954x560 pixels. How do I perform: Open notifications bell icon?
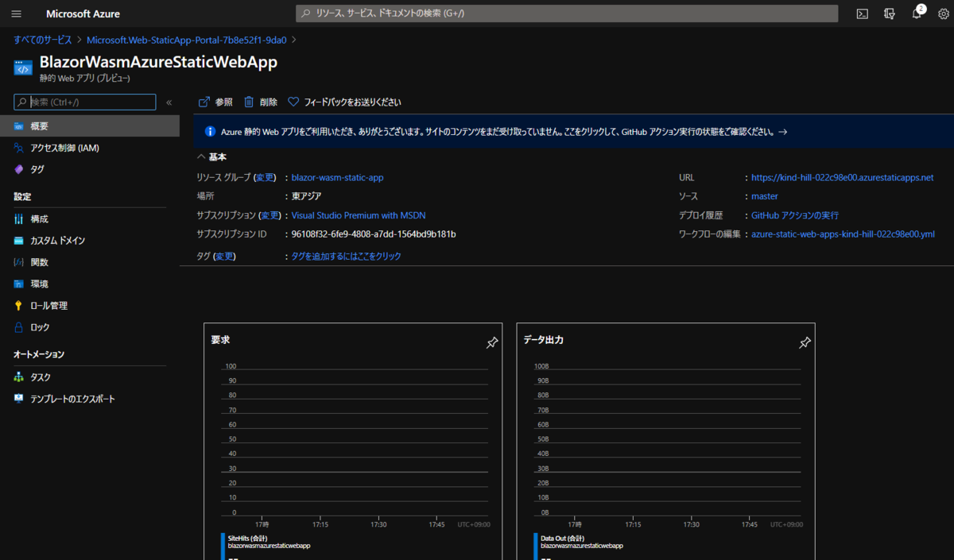tap(917, 14)
